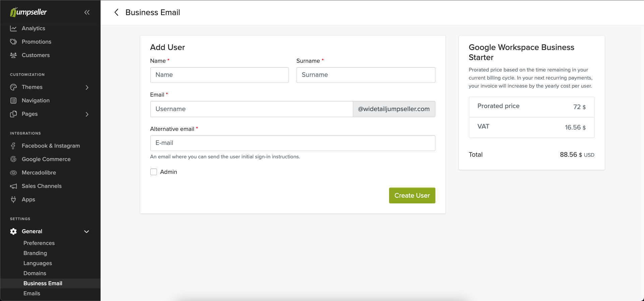
Task: Collapse the sidebar with double-chevron icon
Action: [87, 12]
